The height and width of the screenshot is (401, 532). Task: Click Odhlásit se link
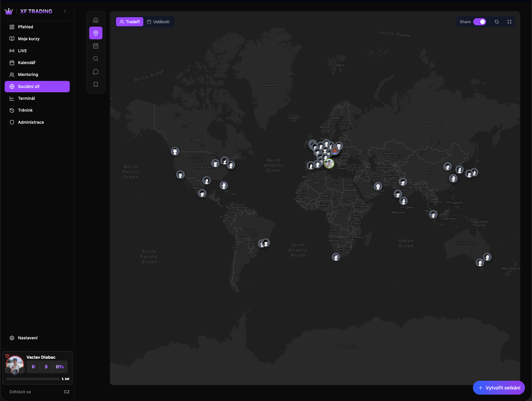(x=20, y=392)
